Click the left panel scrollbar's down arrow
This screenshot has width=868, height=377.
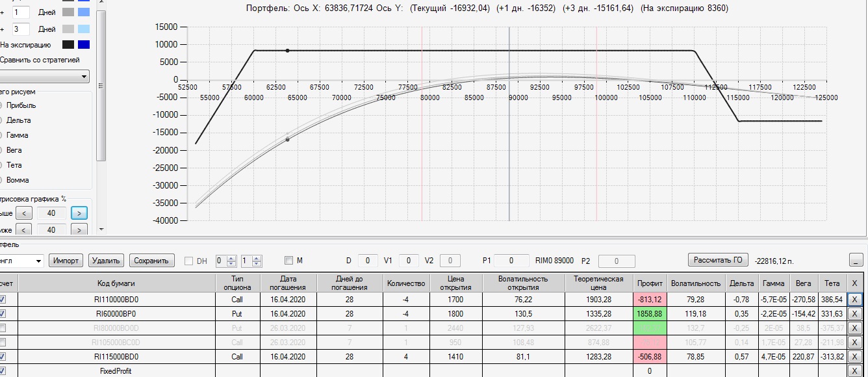(x=101, y=229)
